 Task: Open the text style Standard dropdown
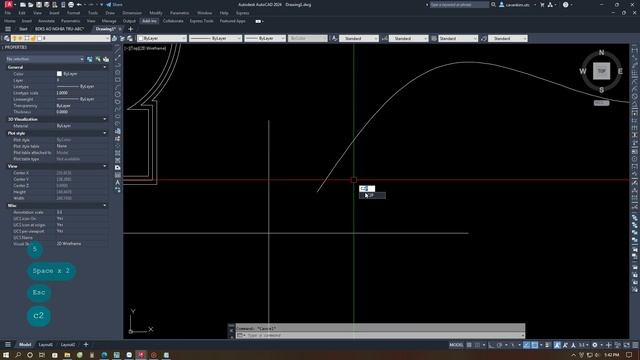pyautogui.click(x=359, y=38)
